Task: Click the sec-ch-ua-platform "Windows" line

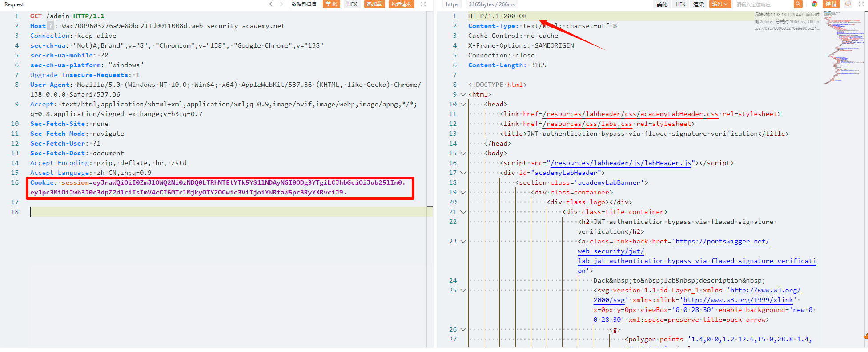Action: 87,65
